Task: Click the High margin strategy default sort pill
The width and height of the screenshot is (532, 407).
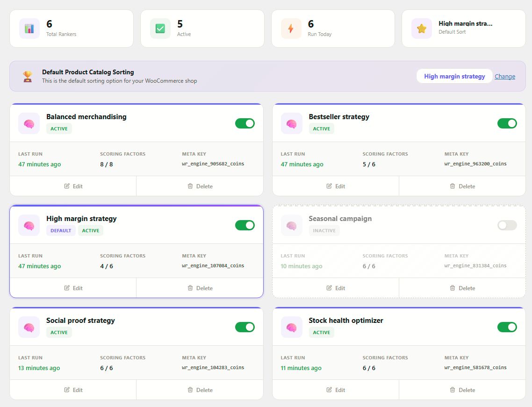Action: [x=454, y=76]
